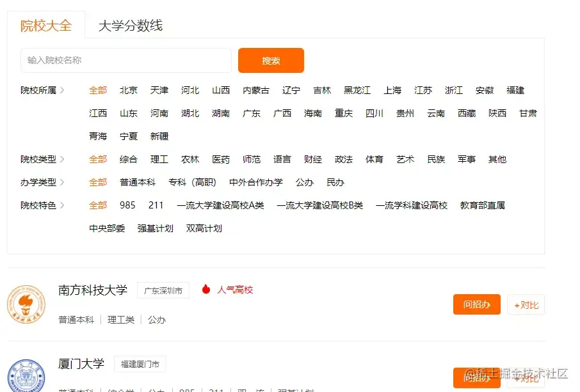Filter by region 上海
Image resolution: width=580 pixels, height=392 pixels.
pyautogui.click(x=392, y=90)
